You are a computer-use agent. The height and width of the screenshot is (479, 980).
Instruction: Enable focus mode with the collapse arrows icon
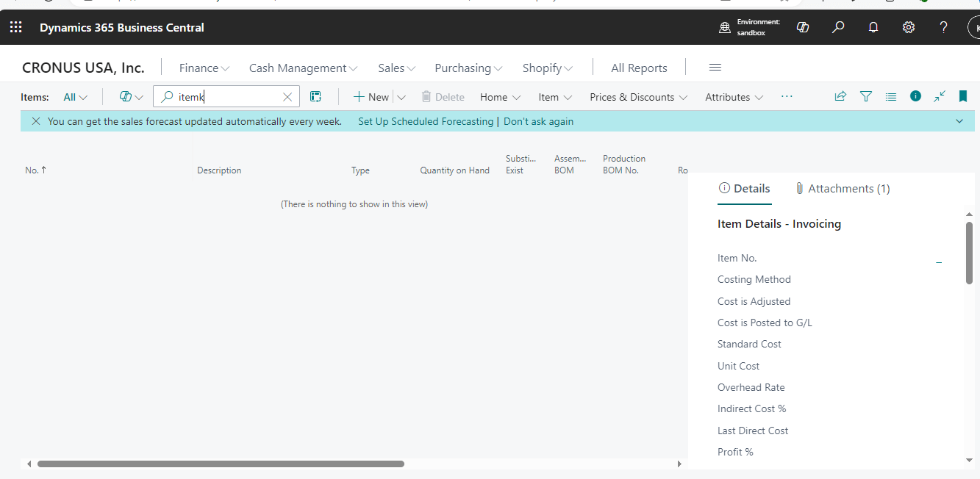[939, 96]
